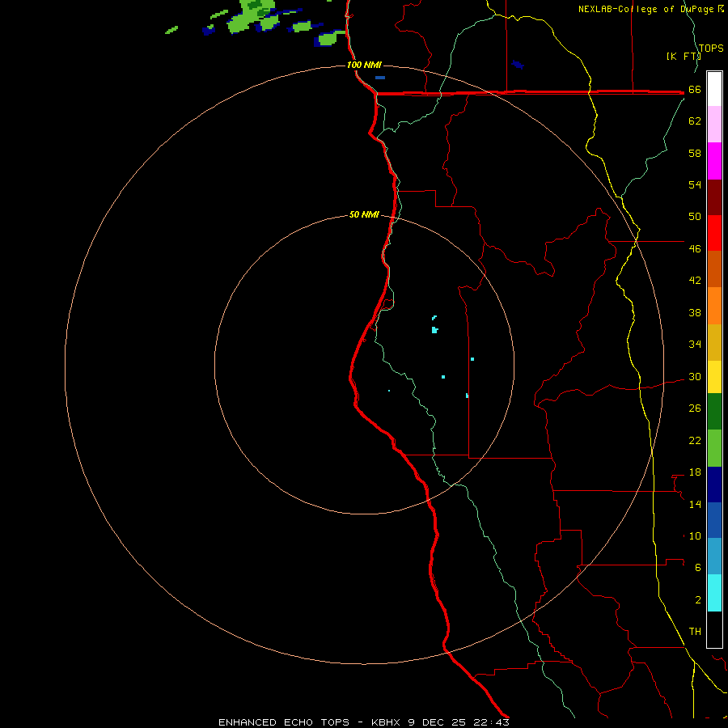The width and height of the screenshot is (728, 728).
Task: Click the 'TH' legend label
Action: click(695, 632)
